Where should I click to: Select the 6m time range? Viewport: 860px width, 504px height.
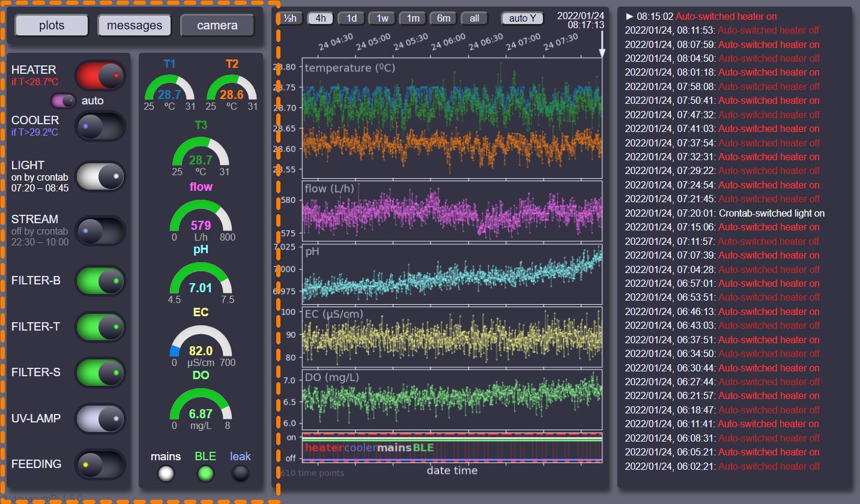point(443,18)
